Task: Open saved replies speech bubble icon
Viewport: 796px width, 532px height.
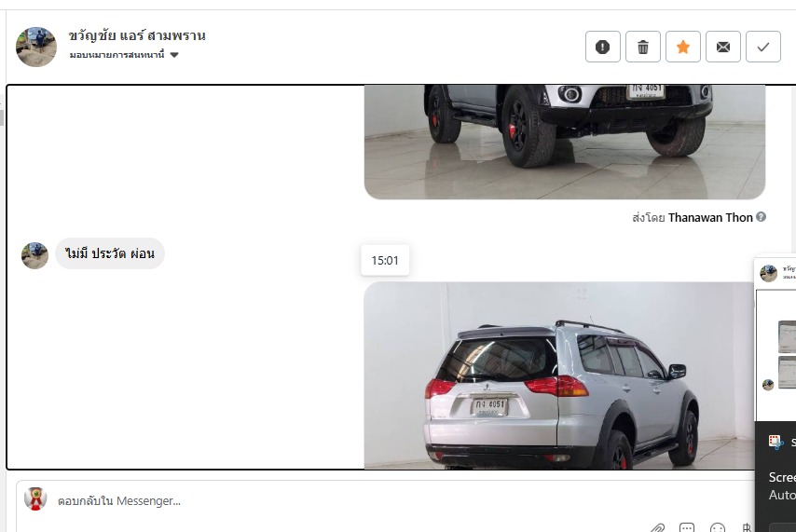Action: [687, 528]
